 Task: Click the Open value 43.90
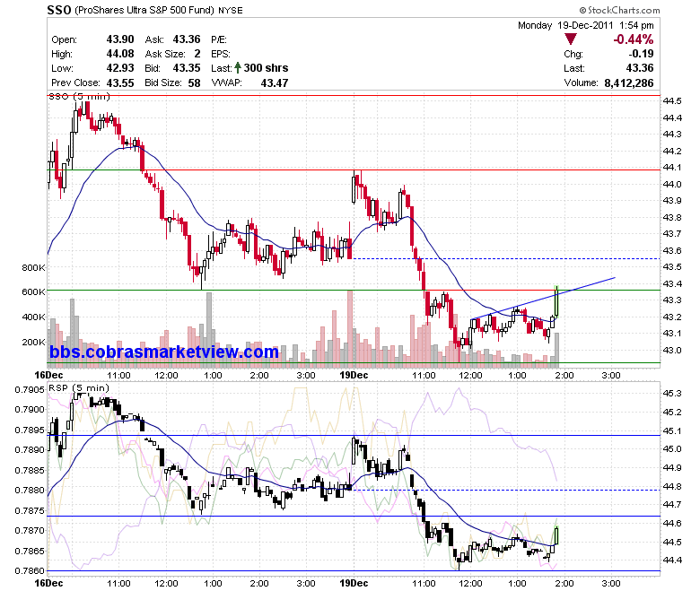(x=120, y=39)
